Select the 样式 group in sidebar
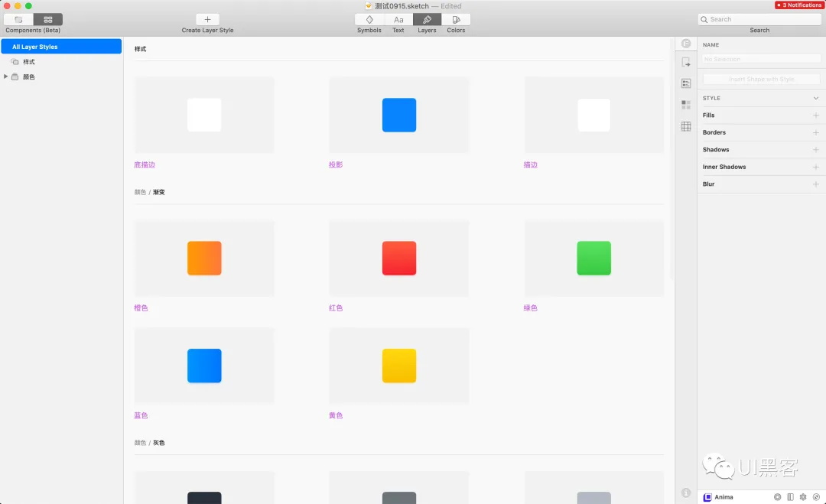The image size is (826, 504). pyautogui.click(x=29, y=62)
